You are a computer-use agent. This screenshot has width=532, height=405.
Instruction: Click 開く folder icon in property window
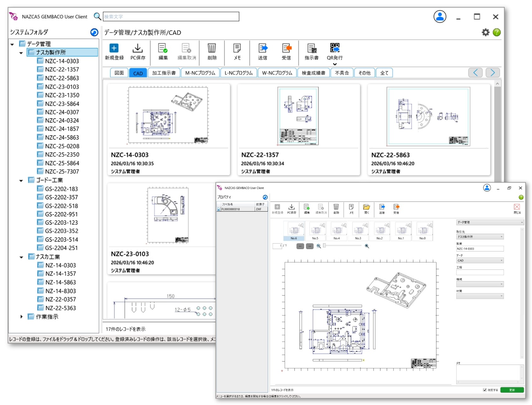(x=366, y=207)
